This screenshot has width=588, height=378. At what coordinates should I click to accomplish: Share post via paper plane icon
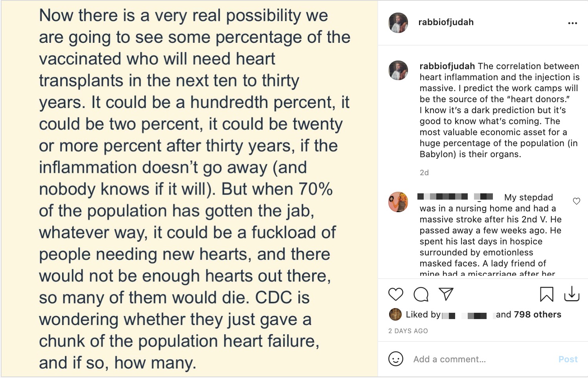tap(446, 294)
